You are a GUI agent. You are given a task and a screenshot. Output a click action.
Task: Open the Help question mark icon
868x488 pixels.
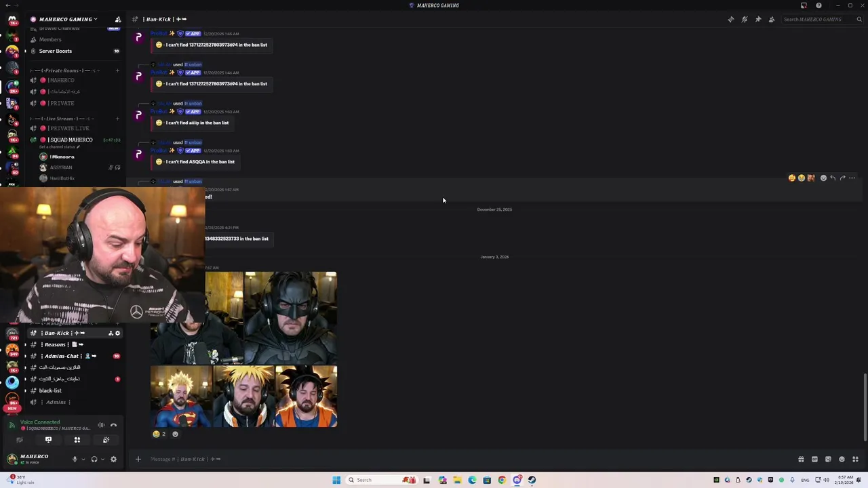coord(819,5)
